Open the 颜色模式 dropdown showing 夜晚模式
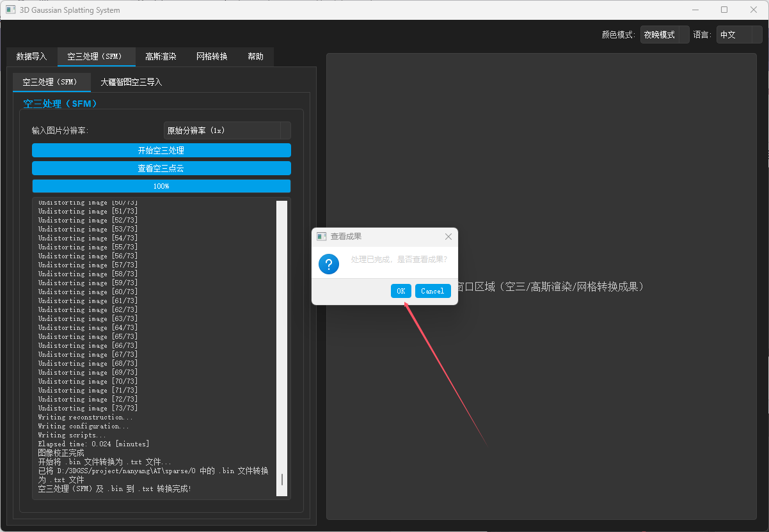Screen dimensions: 769x532 [x=665, y=35]
